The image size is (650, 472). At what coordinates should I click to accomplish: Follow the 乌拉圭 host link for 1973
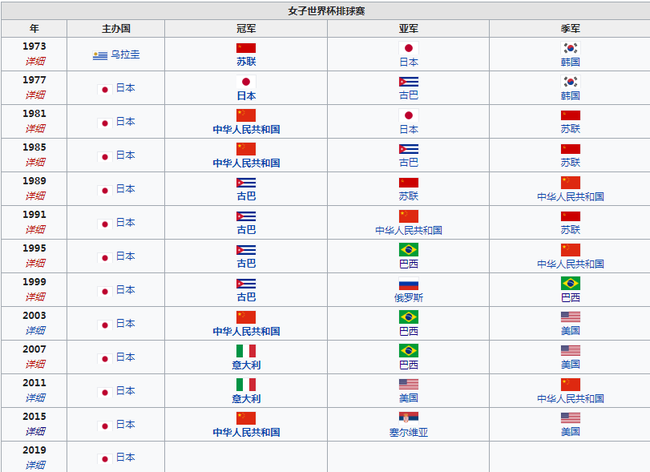[x=125, y=55]
